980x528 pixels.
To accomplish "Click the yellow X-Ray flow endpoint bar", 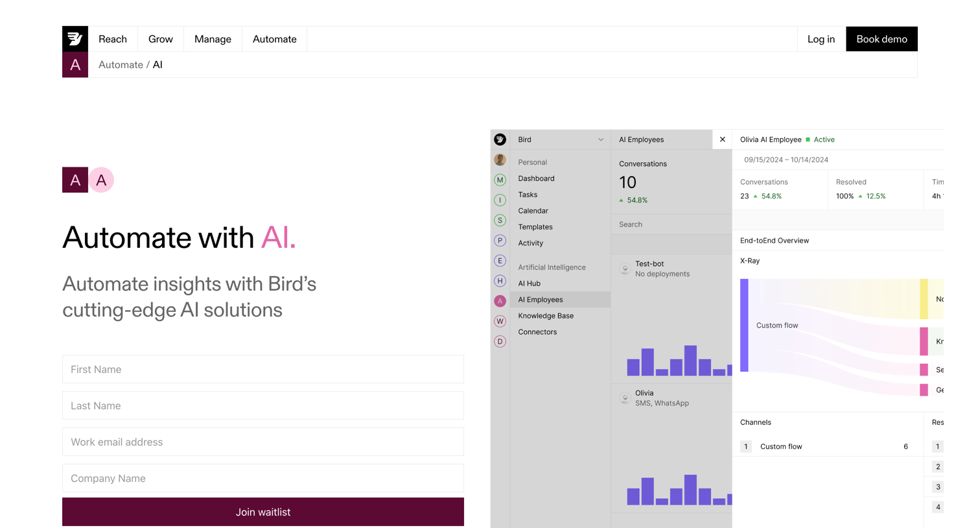I will pos(924,299).
